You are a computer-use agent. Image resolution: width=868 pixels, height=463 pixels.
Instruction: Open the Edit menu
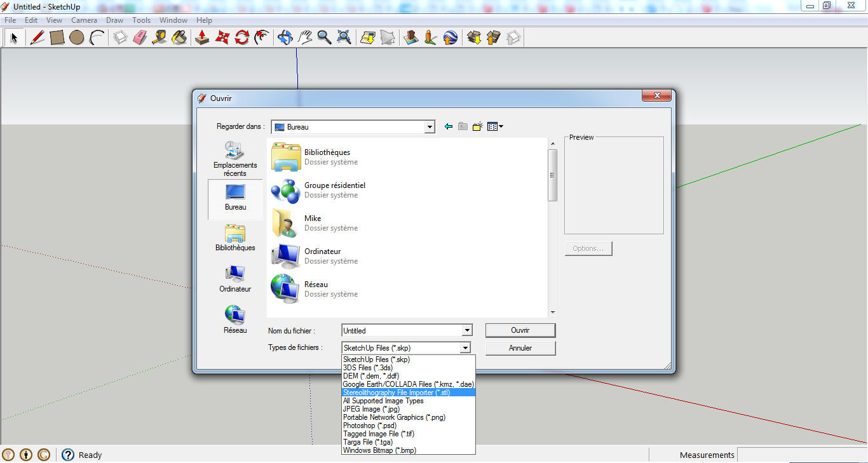tap(31, 20)
